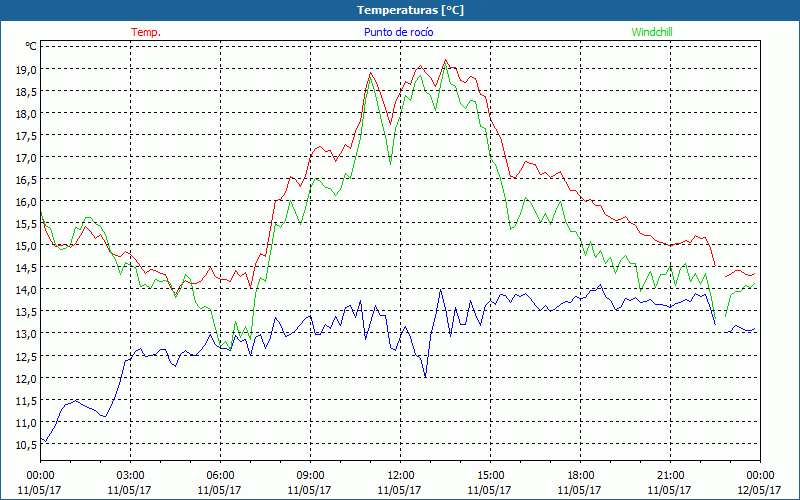Click the 10,5 y-axis value
Image resolution: width=800 pixels, height=500 pixels.
coord(26,445)
